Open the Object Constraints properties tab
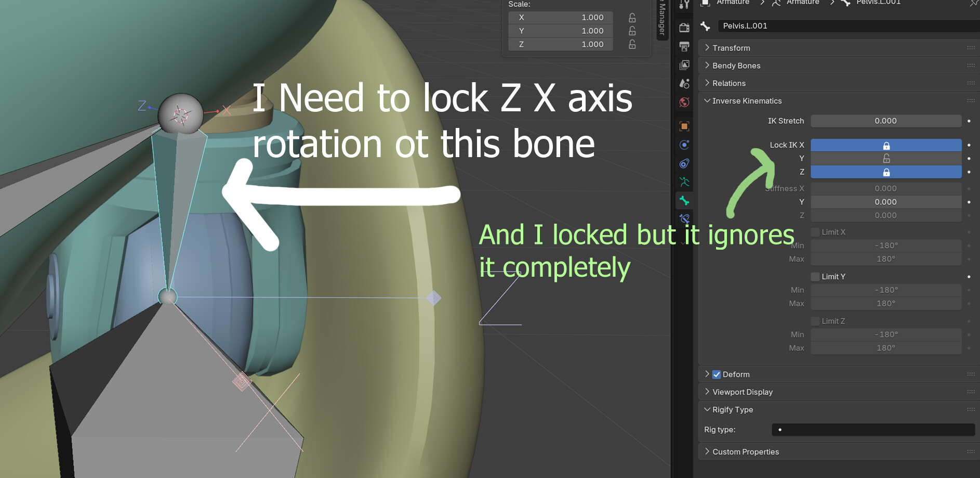Viewport: 980px width, 478px height. [684, 164]
